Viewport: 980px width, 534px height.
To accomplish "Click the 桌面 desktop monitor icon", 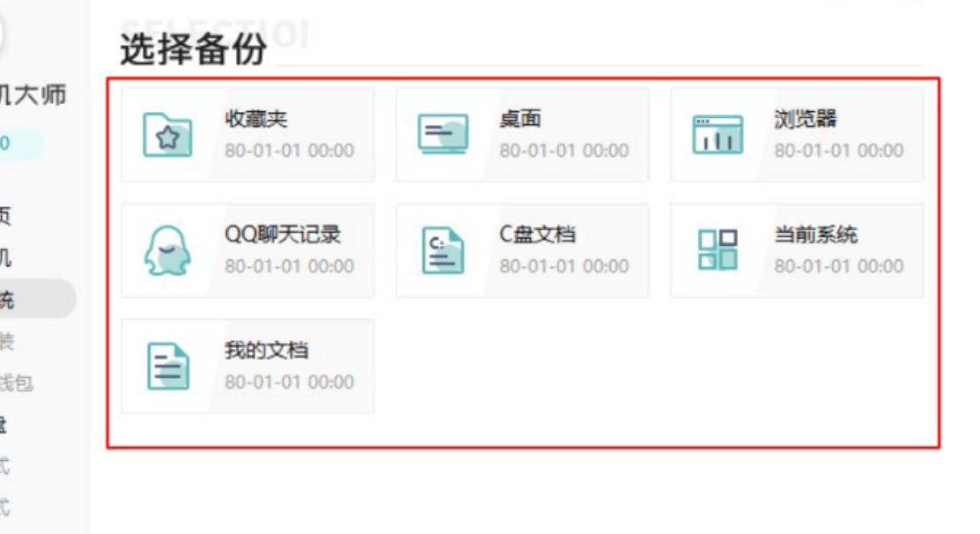I will click(442, 135).
